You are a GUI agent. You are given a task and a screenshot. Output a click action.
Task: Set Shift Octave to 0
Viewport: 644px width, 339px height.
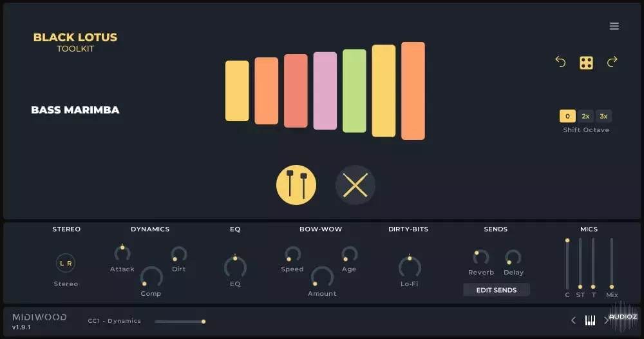click(x=567, y=116)
